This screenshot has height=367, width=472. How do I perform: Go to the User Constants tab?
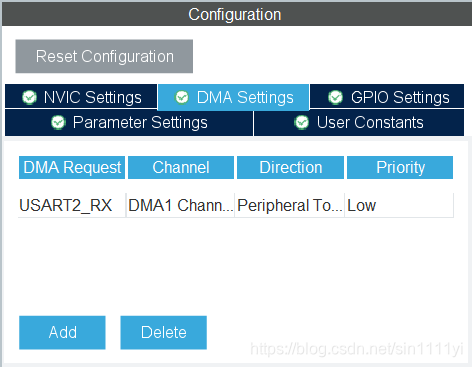pos(359,123)
